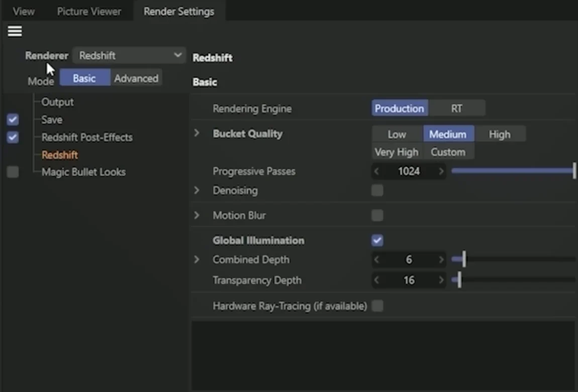The height and width of the screenshot is (392, 578).
Task: Enable the Denoising checkbox
Action: pos(377,190)
